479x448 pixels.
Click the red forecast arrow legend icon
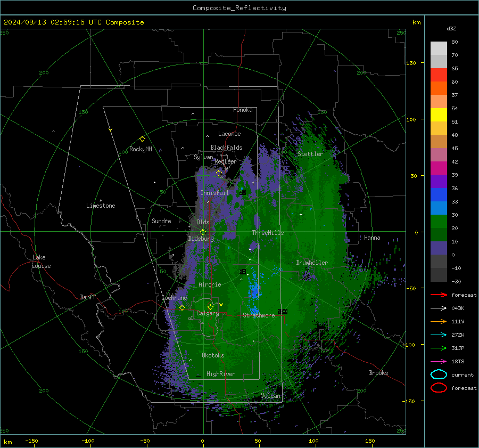439,295
